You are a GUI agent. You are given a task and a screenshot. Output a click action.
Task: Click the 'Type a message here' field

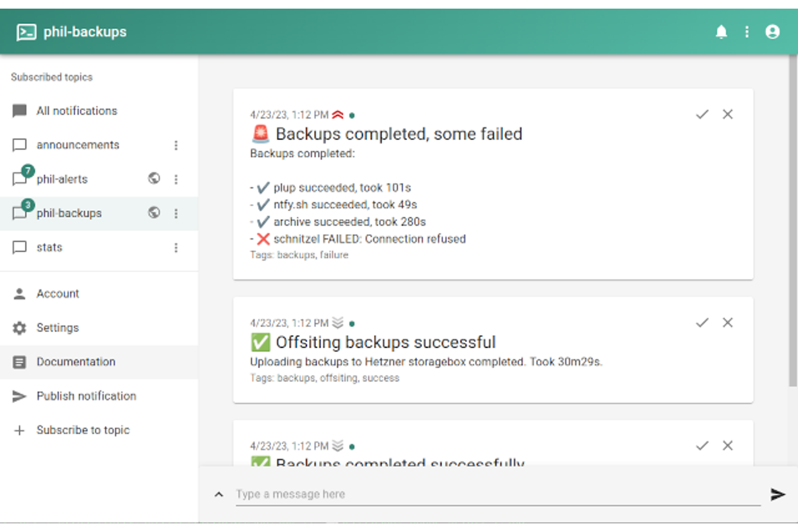[377, 494]
